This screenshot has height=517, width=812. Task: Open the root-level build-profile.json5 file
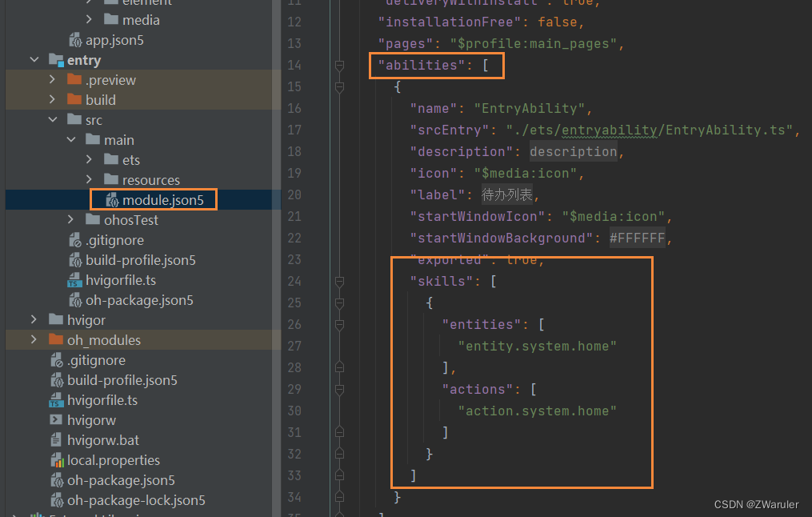(122, 380)
